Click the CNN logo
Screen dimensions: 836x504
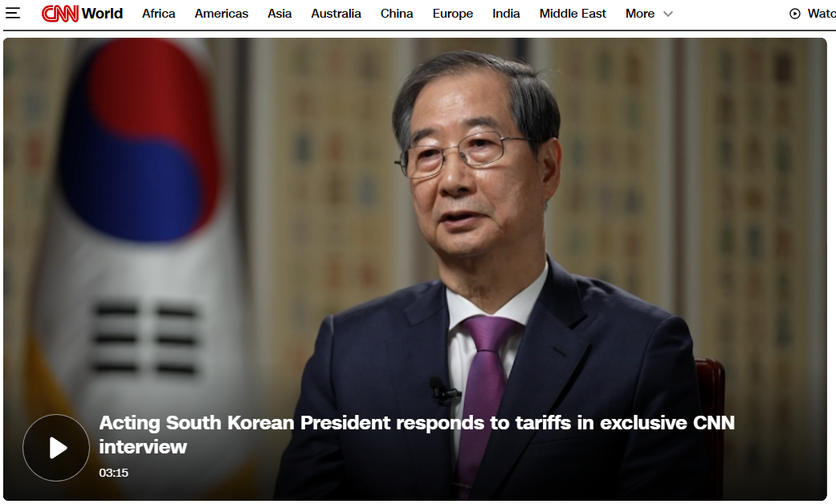(59, 14)
